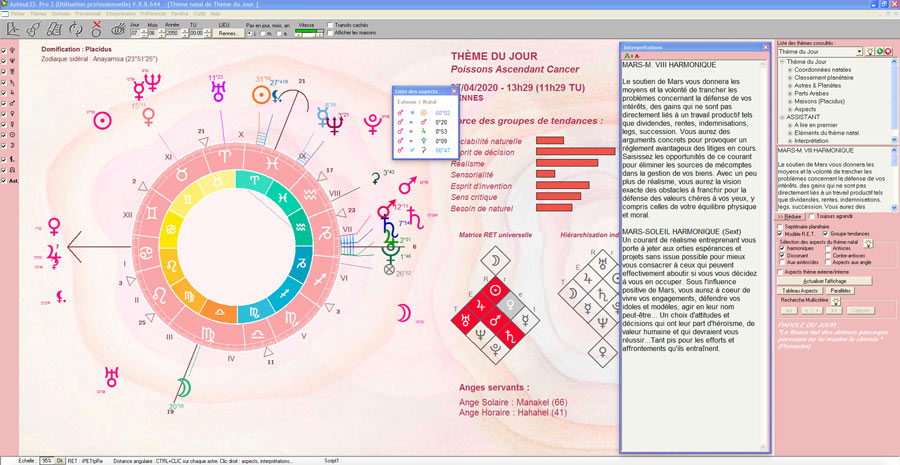Click the red Sun cell in RET matrix
Viewport: 900px width, 465px height.
click(495, 290)
